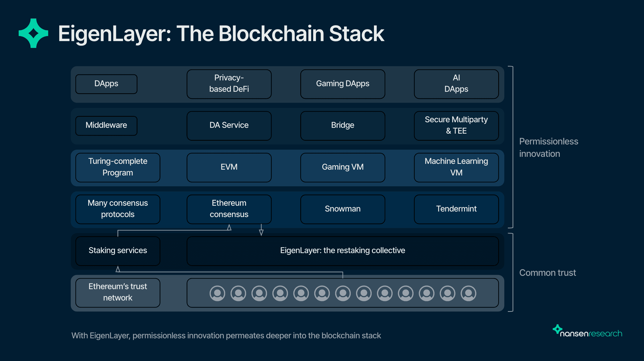The height and width of the screenshot is (361, 644).
Task: Select the Privacy-based DeFi box
Action: click(x=229, y=84)
